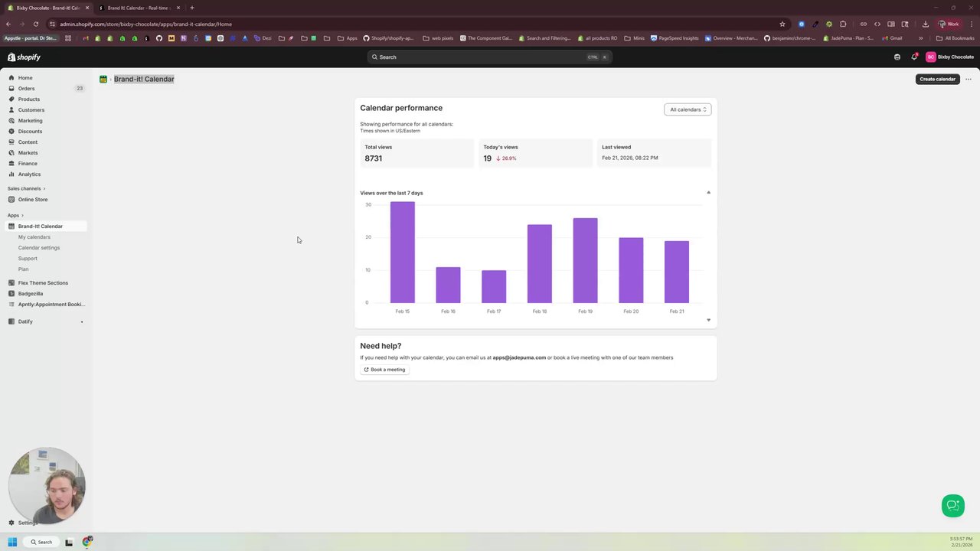Screen dimensions: 980x551
Task: Switch to Bixby Chocolate browser tab
Action: point(48,8)
